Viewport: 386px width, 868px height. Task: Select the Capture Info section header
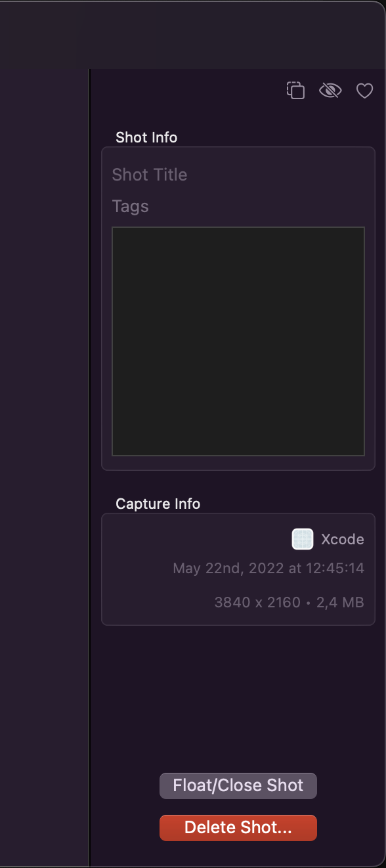pyautogui.click(x=158, y=504)
